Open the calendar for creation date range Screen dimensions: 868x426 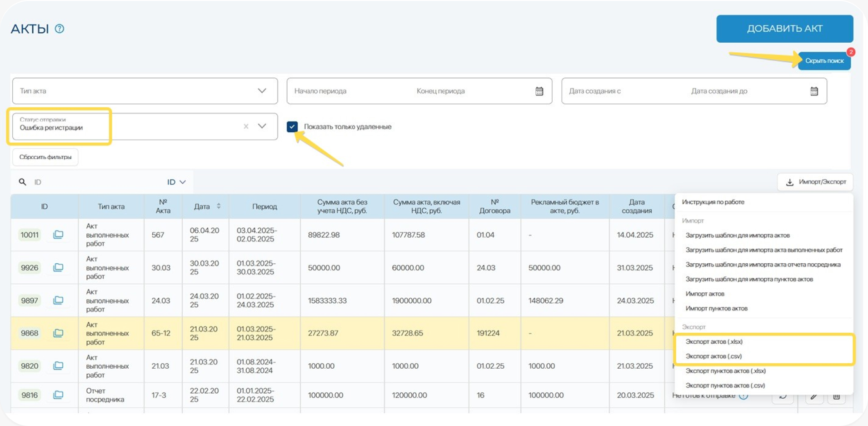814,91
